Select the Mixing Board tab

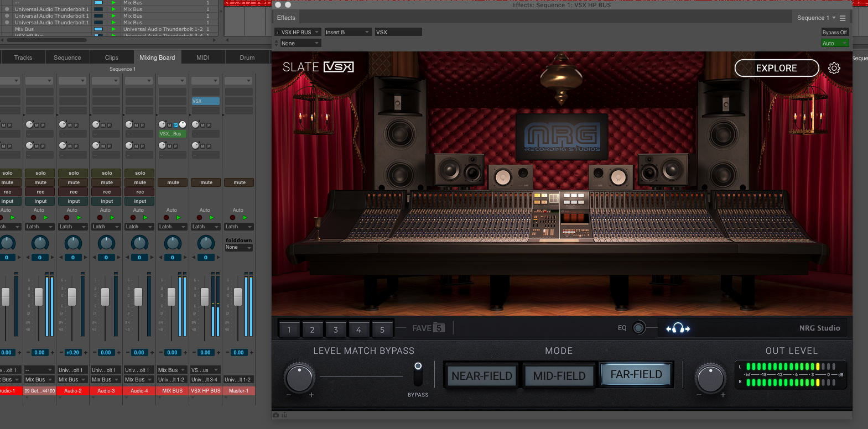157,57
